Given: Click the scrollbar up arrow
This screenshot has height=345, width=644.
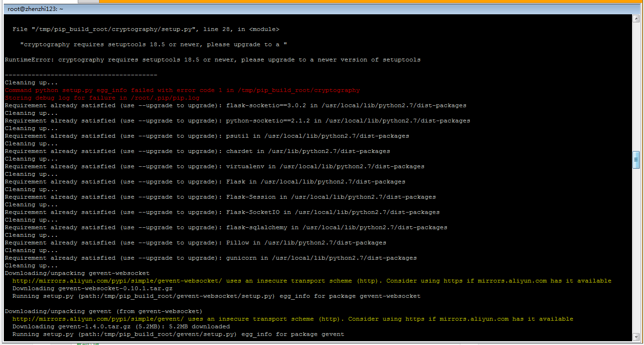Looking at the screenshot, I should pos(636,19).
